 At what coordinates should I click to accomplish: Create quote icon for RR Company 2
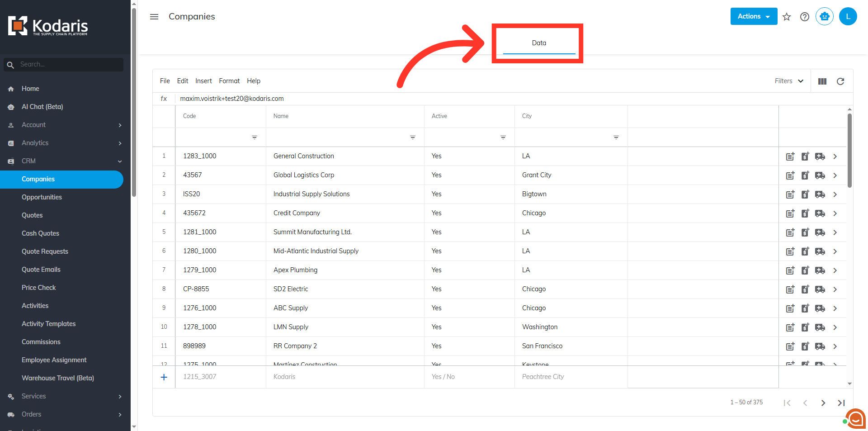tap(805, 346)
